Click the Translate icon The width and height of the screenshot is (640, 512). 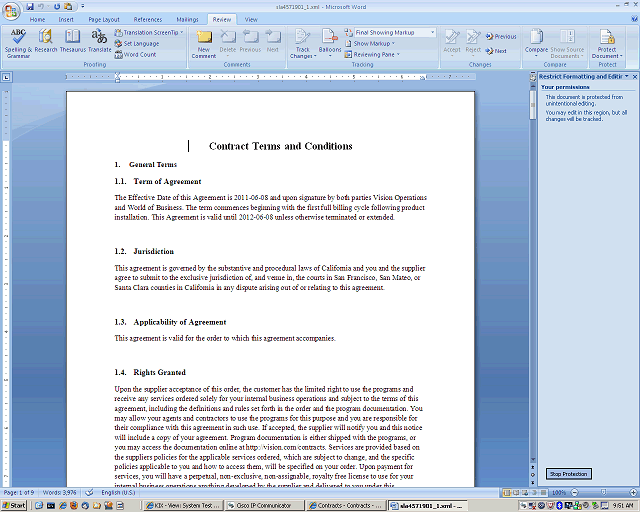[x=100, y=41]
